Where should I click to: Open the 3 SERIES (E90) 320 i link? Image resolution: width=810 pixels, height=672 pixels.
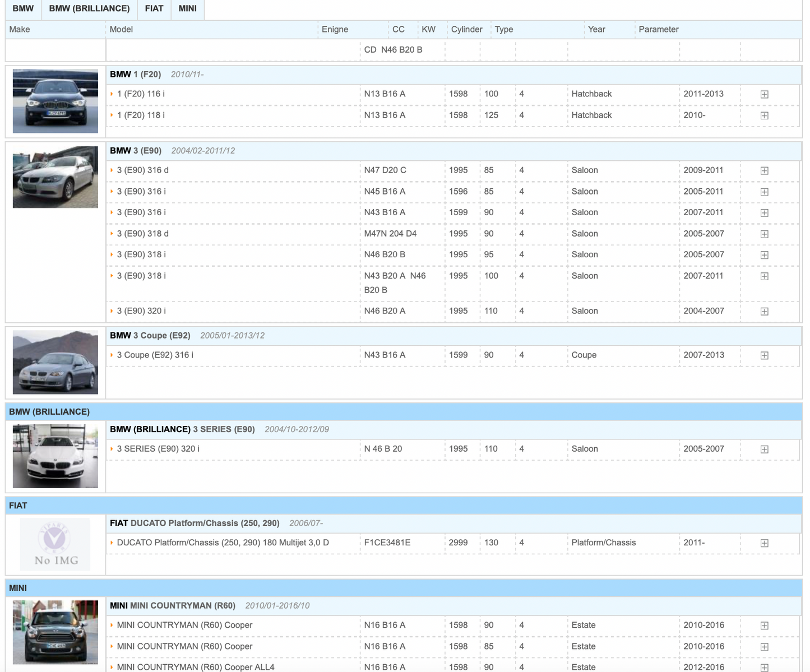(x=158, y=448)
